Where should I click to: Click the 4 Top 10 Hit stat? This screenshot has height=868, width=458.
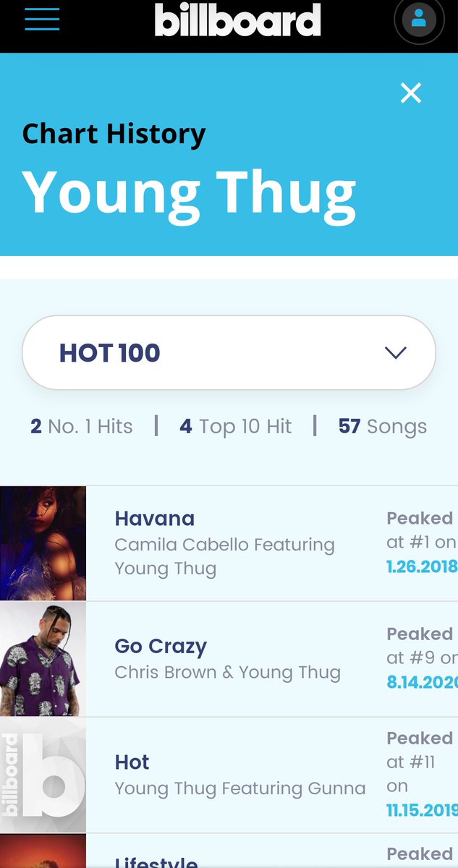point(236,426)
